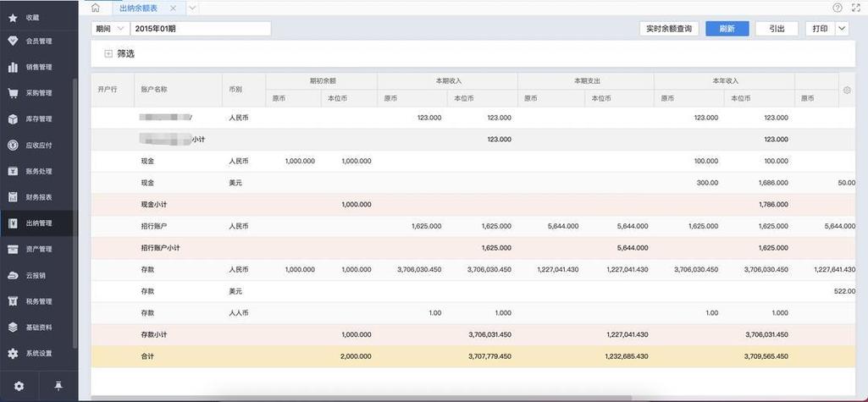The height and width of the screenshot is (402, 868).
Task: Click the 引出 export button
Action: pyautogui.click(x=777, y=29)
